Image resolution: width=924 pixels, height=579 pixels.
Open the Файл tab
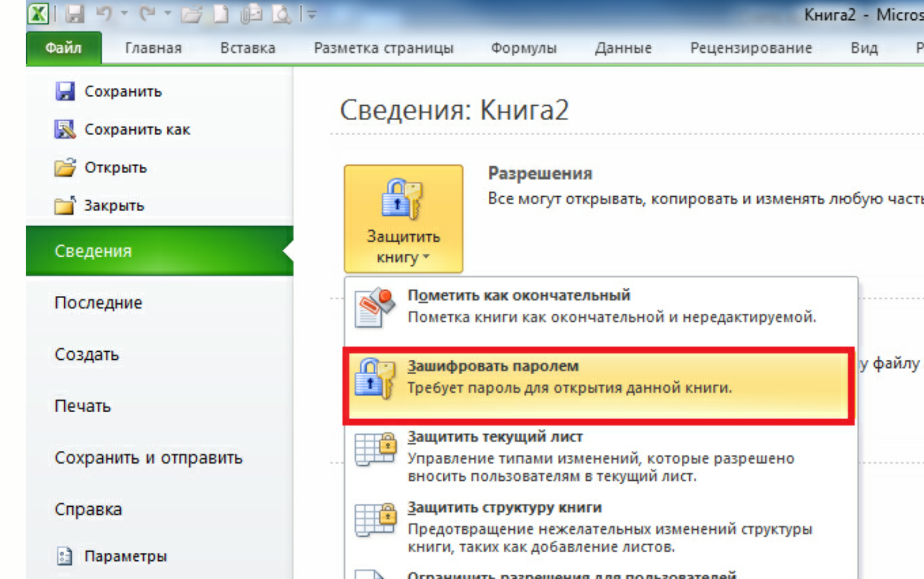tap(63, 48)
